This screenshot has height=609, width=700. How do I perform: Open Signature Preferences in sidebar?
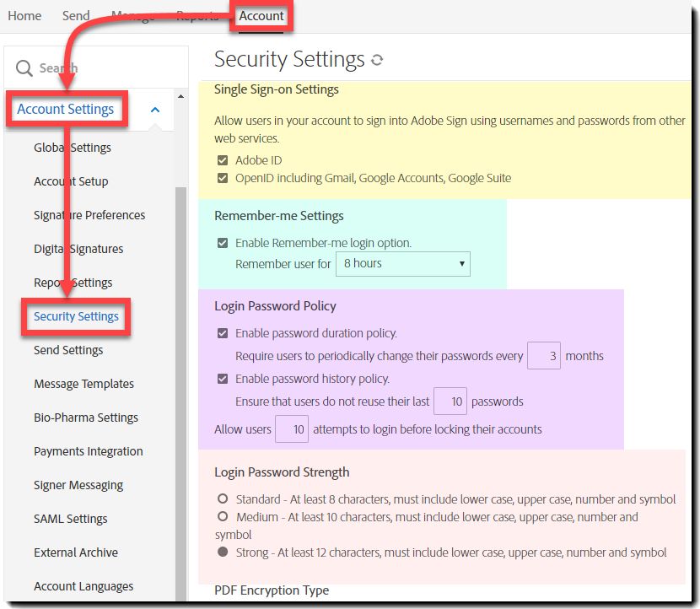point(89,215)
